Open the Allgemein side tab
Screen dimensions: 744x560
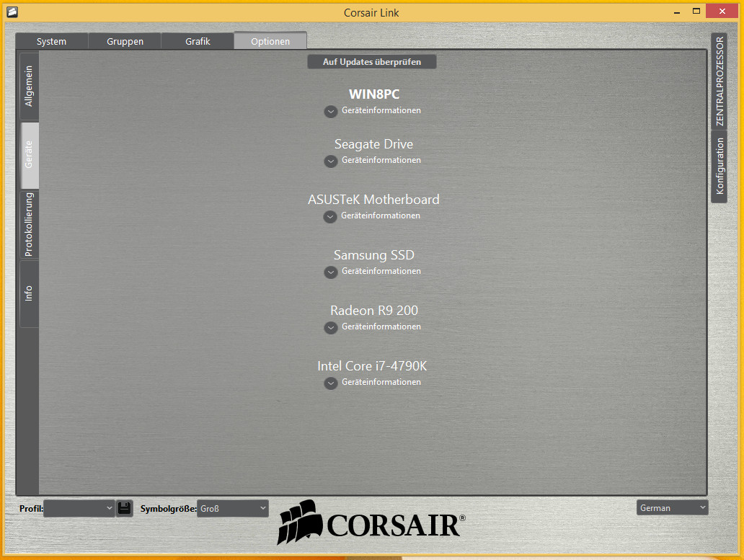29,86
